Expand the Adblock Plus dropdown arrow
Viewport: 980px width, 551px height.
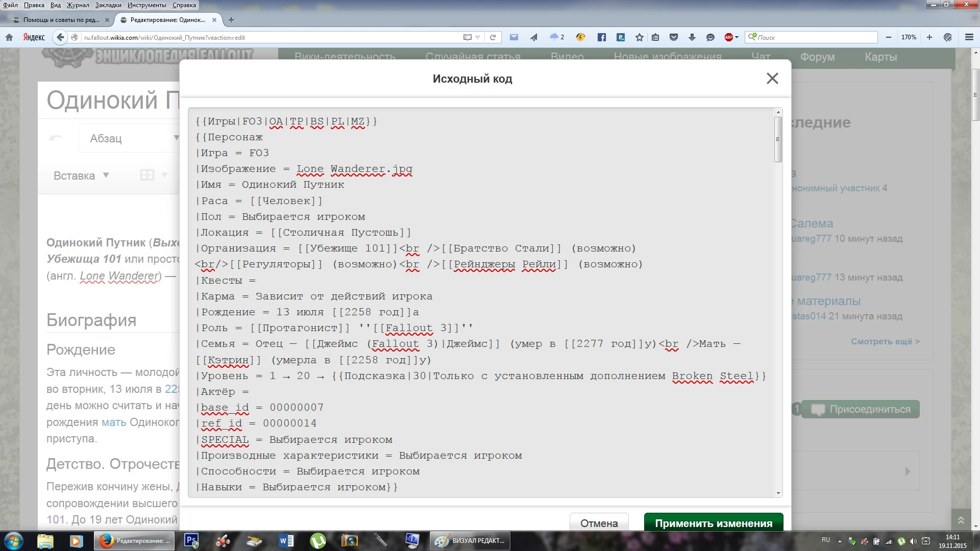tap(737, 37)
